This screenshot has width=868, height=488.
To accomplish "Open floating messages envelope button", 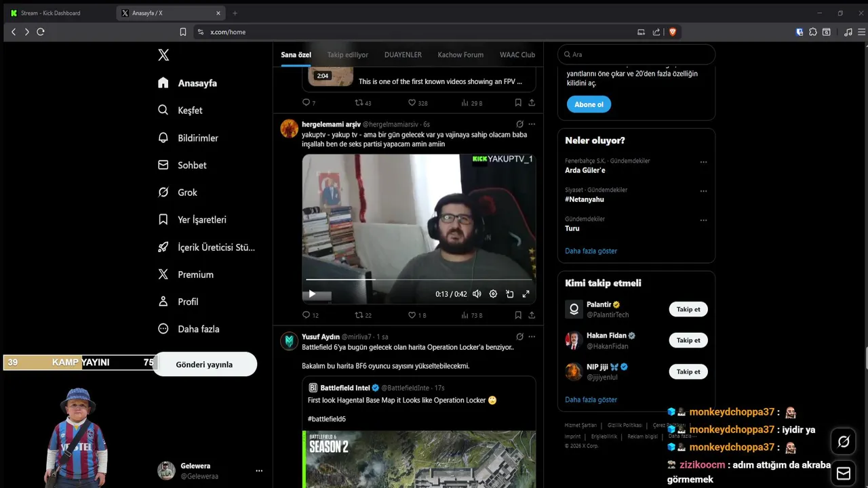I will coord(844,473).
